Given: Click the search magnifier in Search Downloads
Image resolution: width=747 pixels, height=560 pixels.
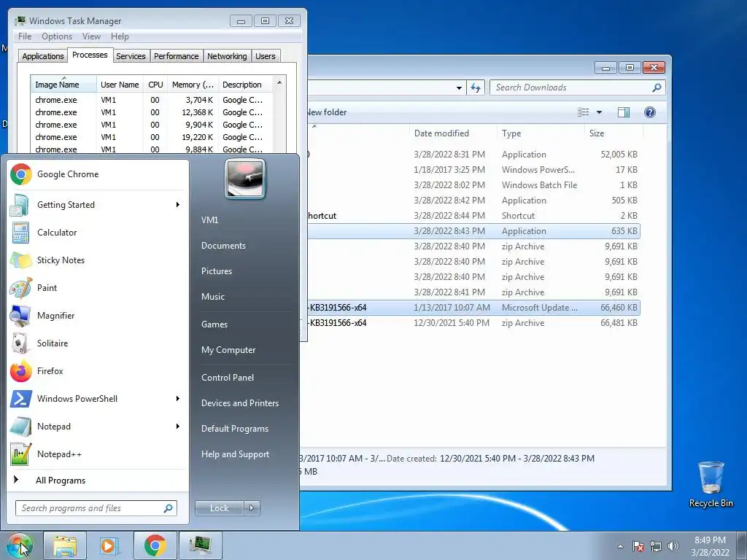Looking at the screenshot, I should (x=657, y=87).
